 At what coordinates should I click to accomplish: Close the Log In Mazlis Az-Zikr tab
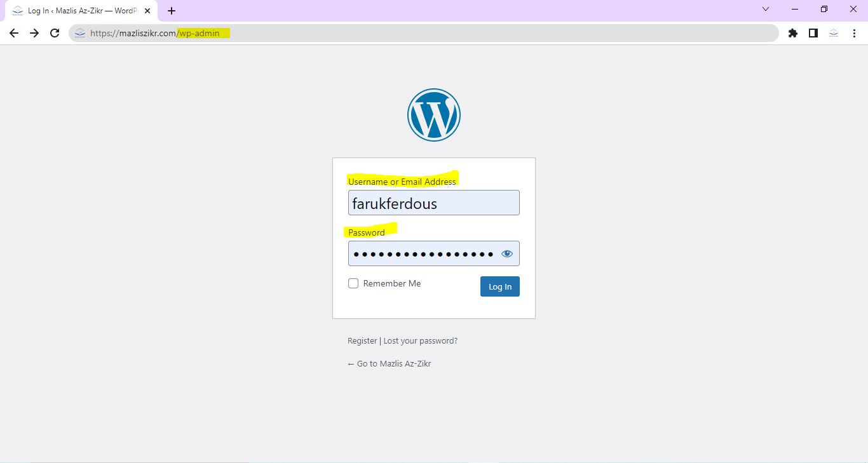[x=147, y=11]
